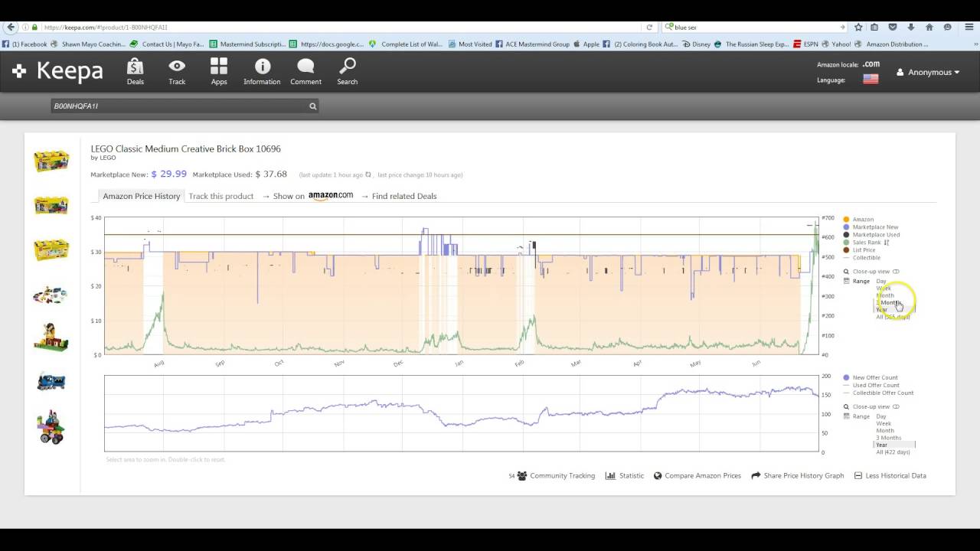Open Compare Amazon Prices link

coord(697,475)
